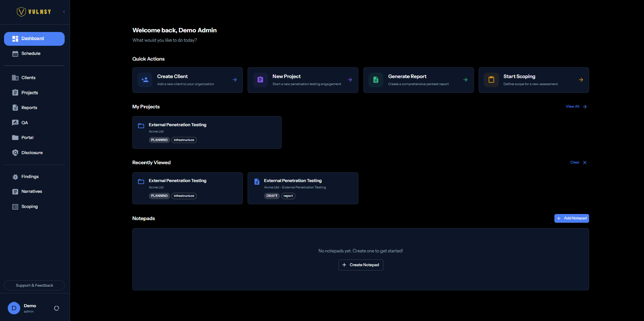Click the Scoping list icon in sidebar
Screen dimensions: 644x321
click(15, 207)
